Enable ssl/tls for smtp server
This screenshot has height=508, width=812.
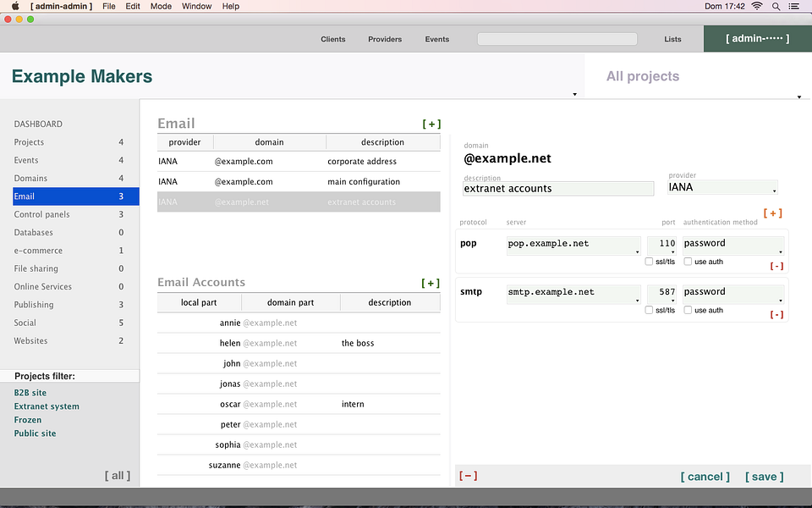[649, 310]
